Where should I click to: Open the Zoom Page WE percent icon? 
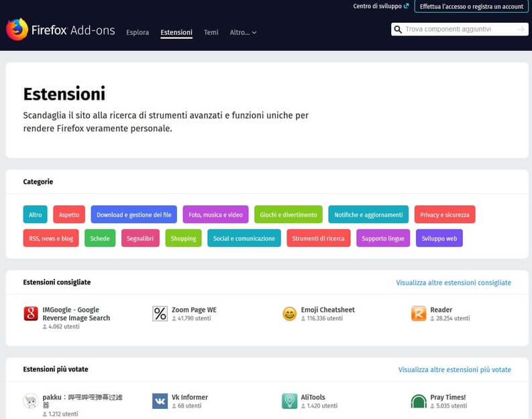tap(160, 313)
